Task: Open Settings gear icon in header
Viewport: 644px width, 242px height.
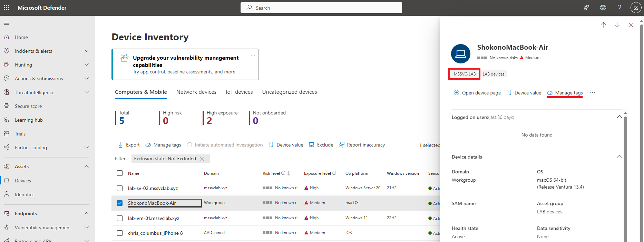Action: coord(603,8)
